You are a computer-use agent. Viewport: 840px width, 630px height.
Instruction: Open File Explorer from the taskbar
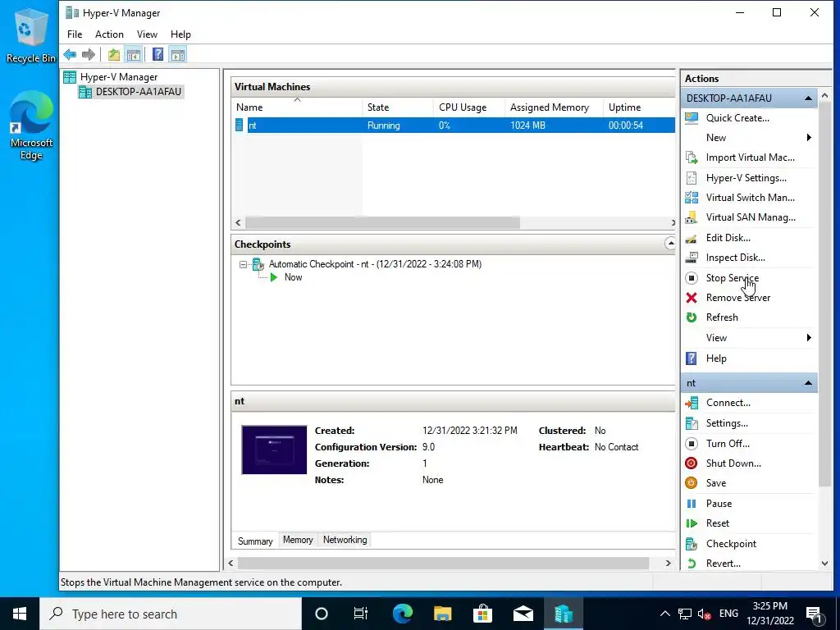442,614
